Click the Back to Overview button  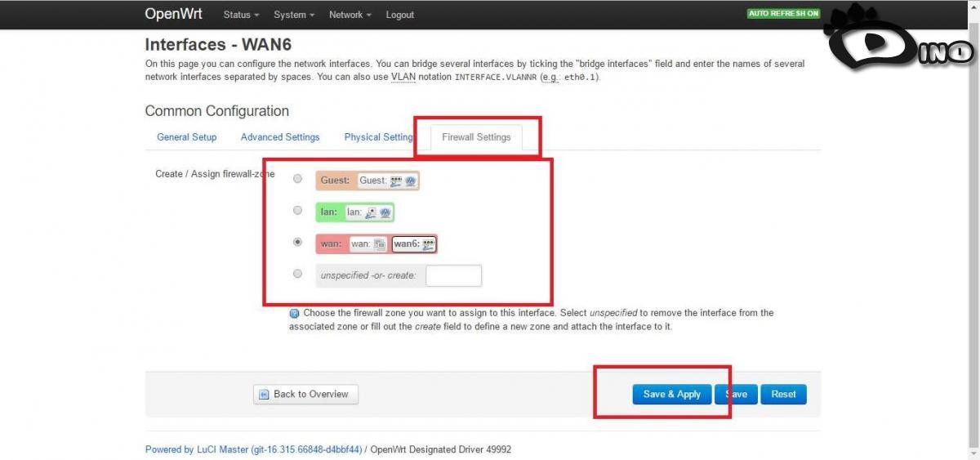point(305,394)
